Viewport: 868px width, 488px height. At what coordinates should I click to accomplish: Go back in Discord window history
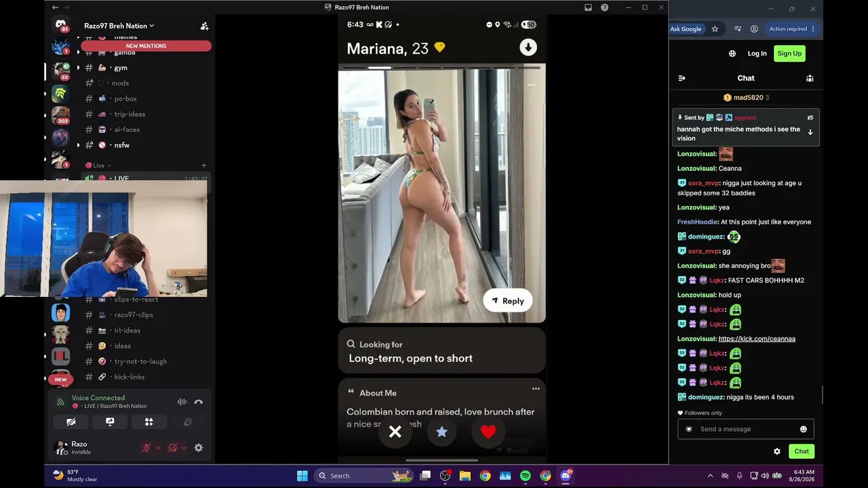55,7
